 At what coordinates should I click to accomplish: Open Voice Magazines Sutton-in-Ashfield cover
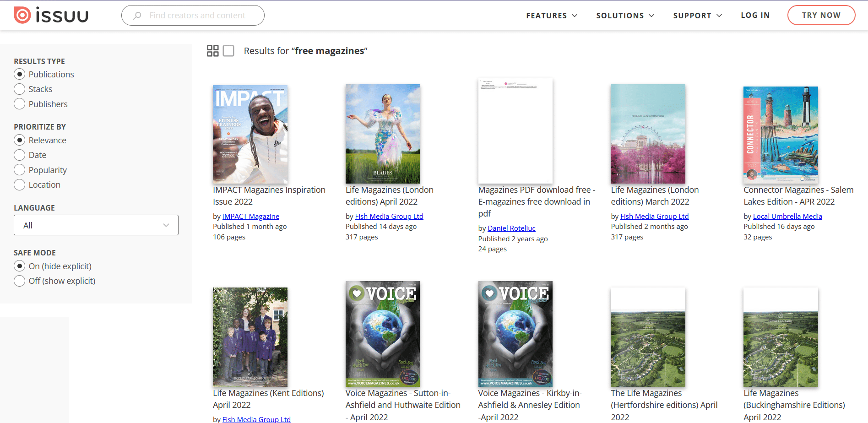pos(383,334)
